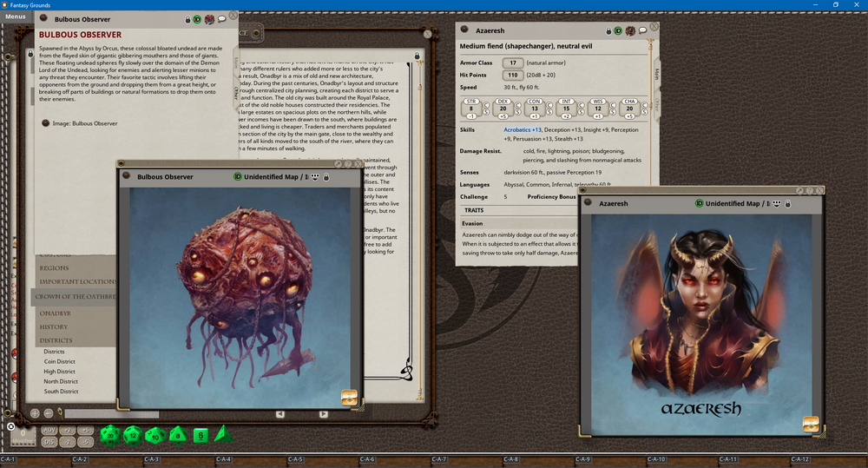This screenshot has height=468, width=868.
Task: Toggle ID status on Bulbous Observer sheet
Action: coord(197,18)
